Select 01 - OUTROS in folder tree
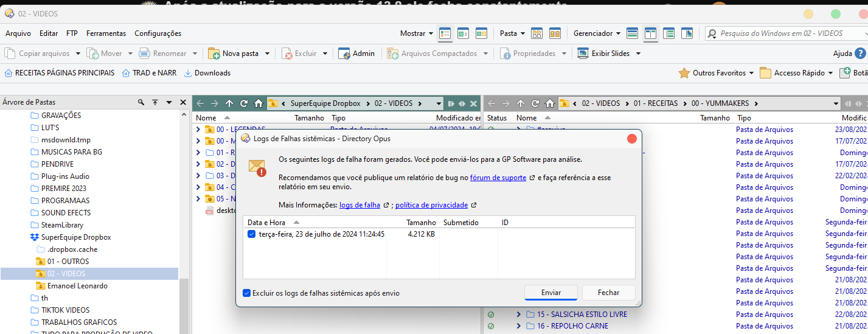The width and height of the screenshot is (868, 334). pyautogui.click(x=68, y=262)
